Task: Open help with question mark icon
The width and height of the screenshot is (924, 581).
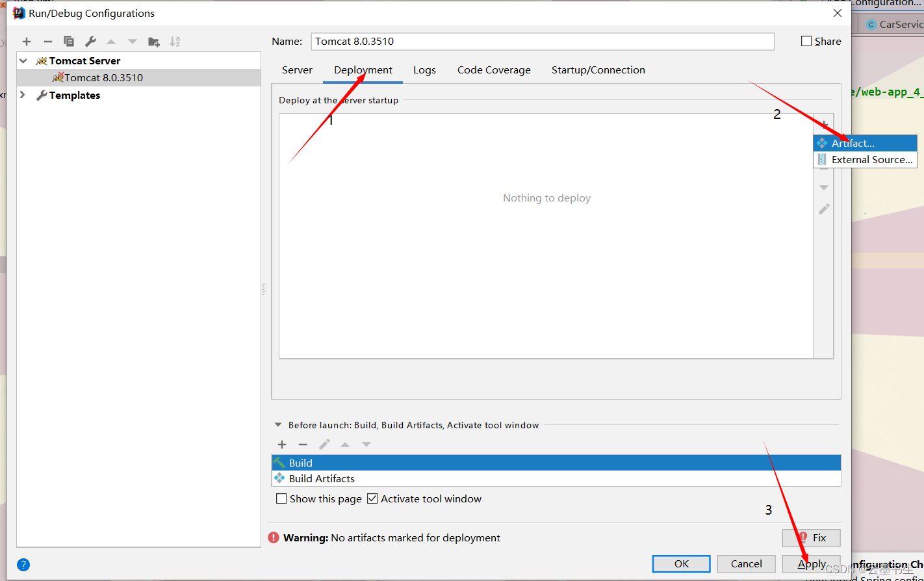Action: (x=23, y=565)
